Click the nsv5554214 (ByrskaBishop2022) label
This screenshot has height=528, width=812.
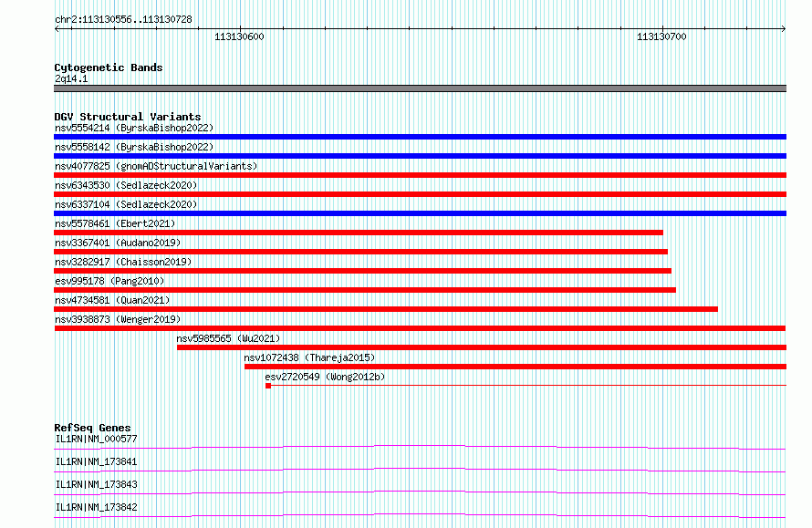tap(134, 128)
